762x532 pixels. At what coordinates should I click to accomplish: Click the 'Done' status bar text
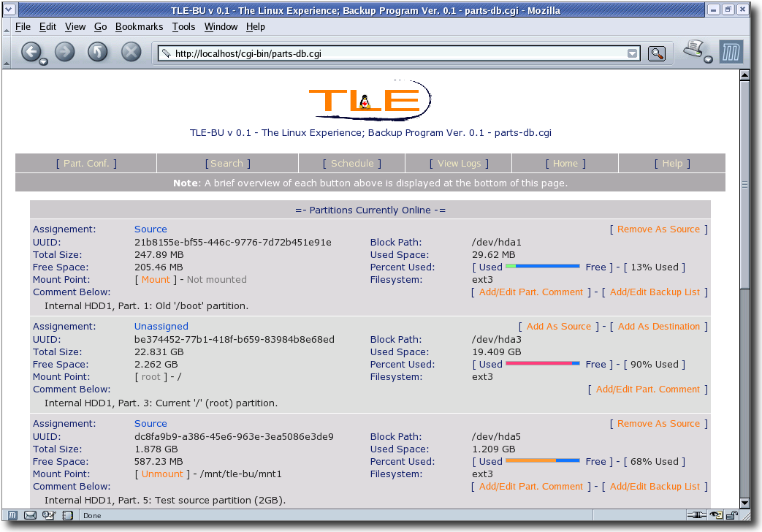click(x=92, y=515)
